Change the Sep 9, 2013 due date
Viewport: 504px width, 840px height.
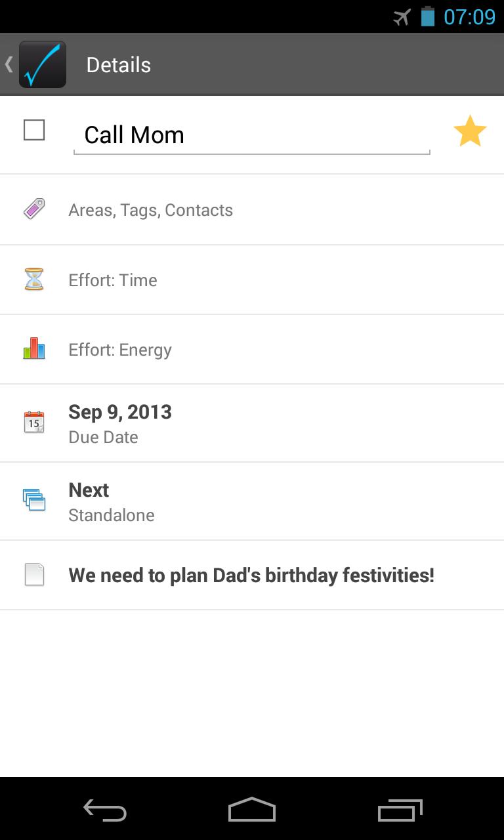click(x=120, y=423)
